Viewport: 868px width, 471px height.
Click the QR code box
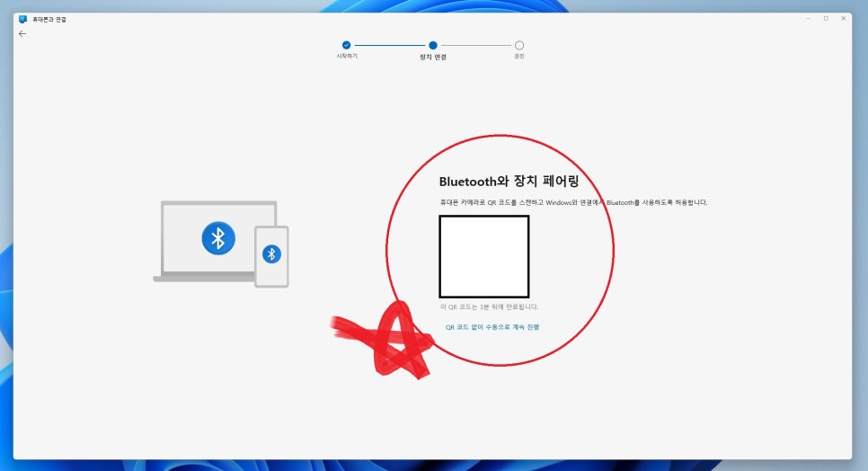click(x=484, y=257)
